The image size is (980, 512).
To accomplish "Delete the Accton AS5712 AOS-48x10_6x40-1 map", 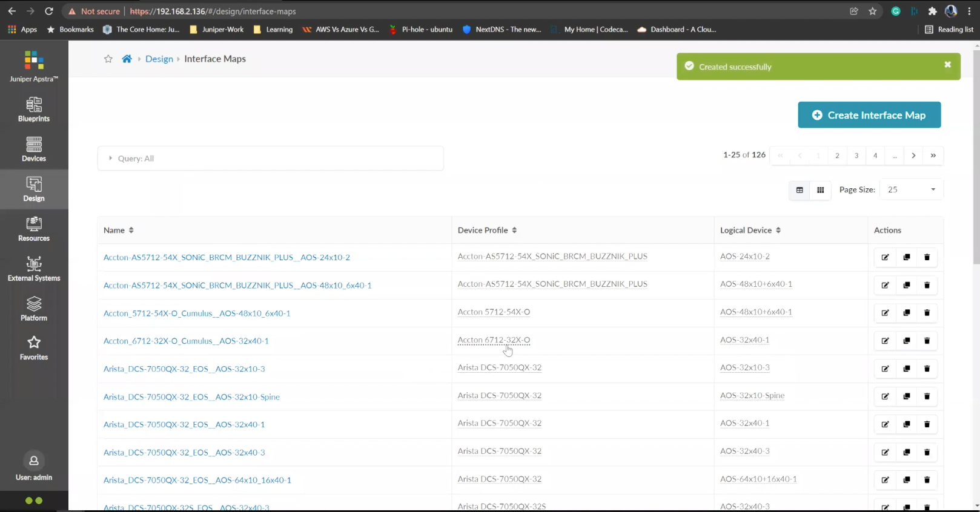I will (x=927, y=285).
